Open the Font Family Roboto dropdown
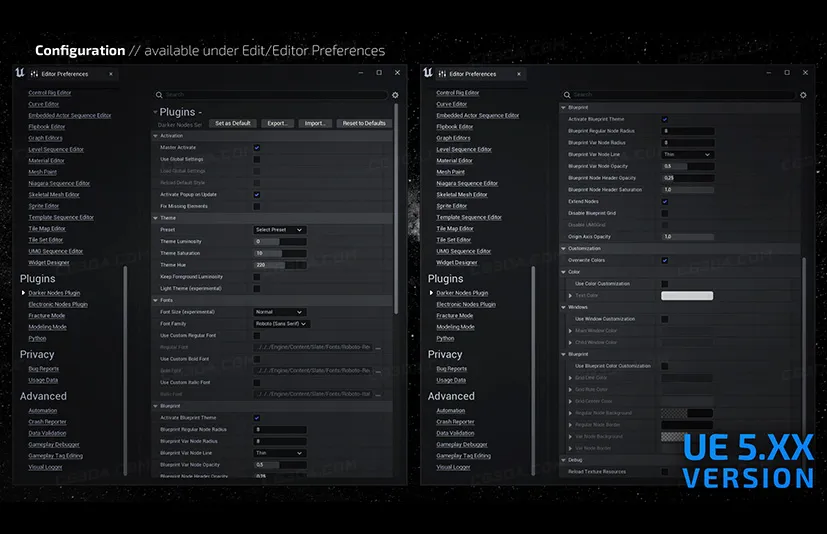827x534 pixels. 282,324
